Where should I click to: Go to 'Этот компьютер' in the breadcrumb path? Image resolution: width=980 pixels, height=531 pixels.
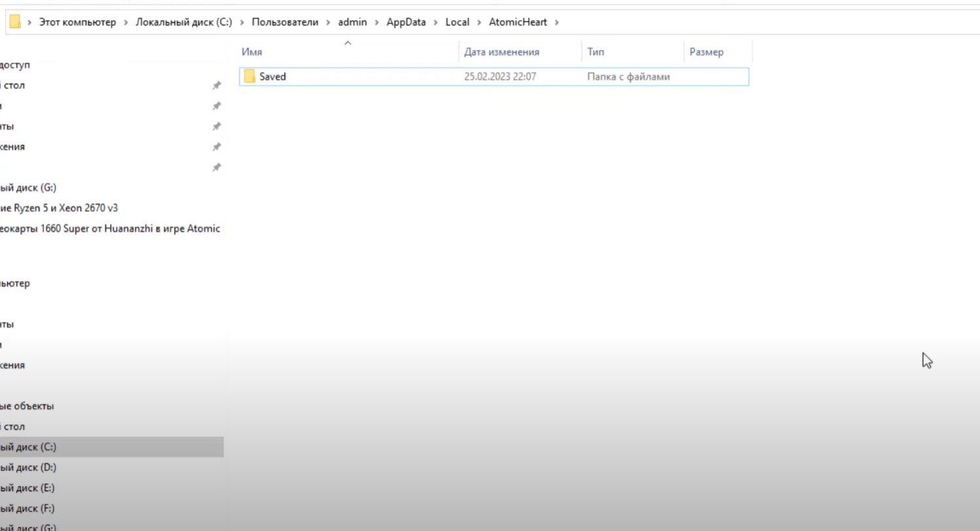point(77,22)
